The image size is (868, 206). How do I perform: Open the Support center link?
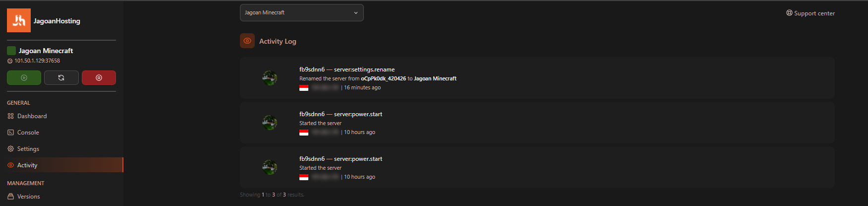point(810,13)
